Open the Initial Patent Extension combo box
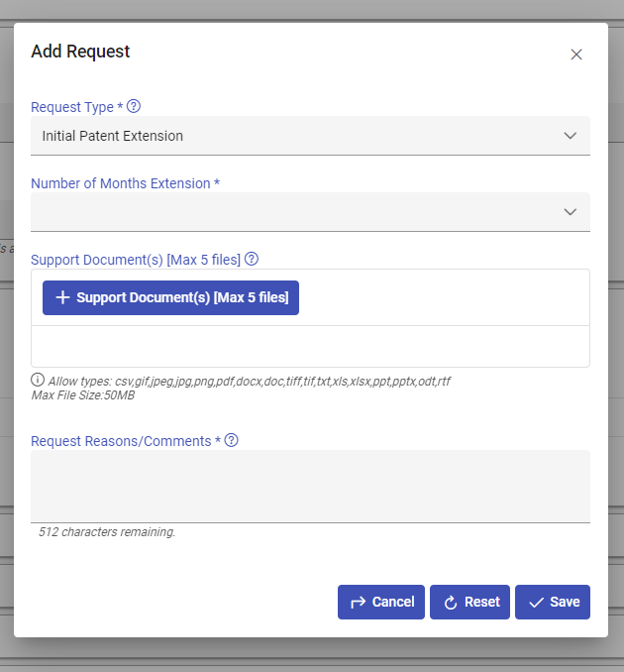The image size is (624, 672). (297, 136)
